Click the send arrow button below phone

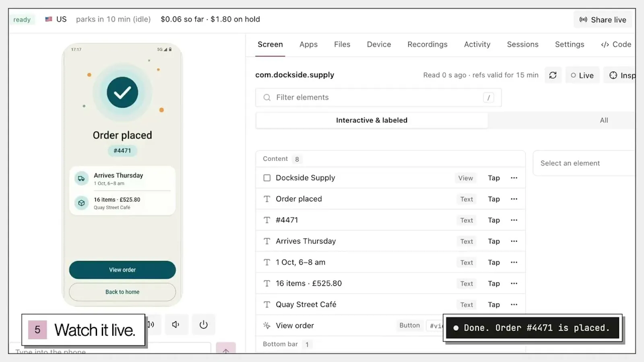point(226,348)
